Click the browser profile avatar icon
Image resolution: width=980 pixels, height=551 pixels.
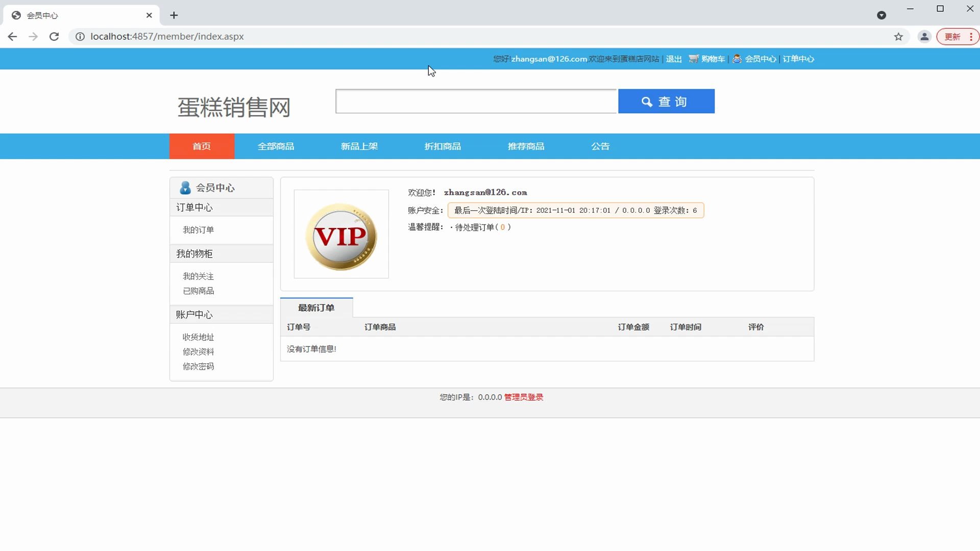pyautogui.click(x=924, y=36)
